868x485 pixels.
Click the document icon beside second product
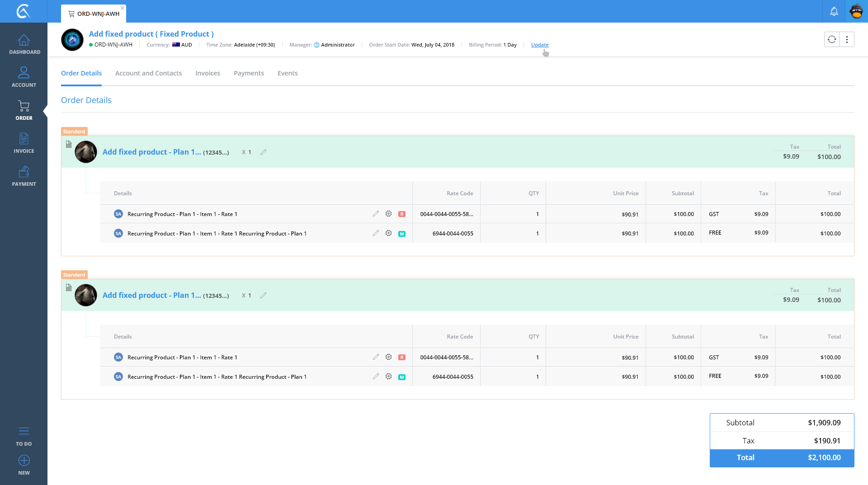(69, 287)
